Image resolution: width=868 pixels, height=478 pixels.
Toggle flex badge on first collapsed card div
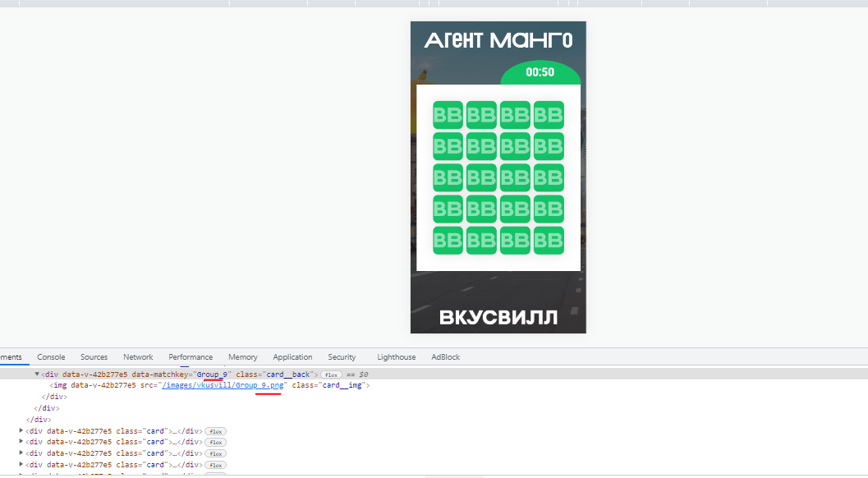coord(215,431)
